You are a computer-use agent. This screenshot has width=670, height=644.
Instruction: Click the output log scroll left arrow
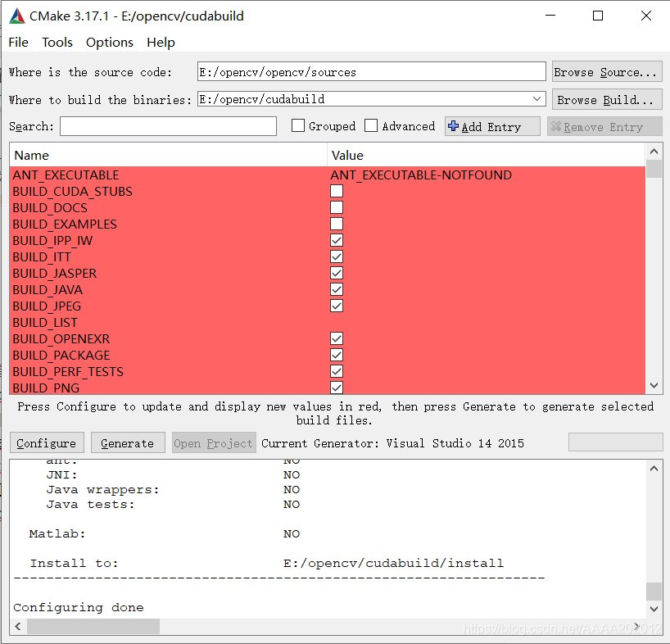coord(17,627)
